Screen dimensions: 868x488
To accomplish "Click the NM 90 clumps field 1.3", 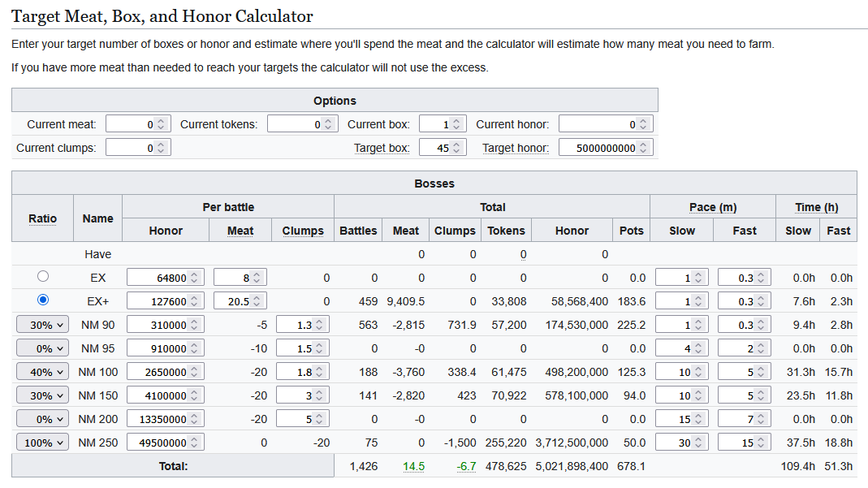I will (x=303, y=325).
